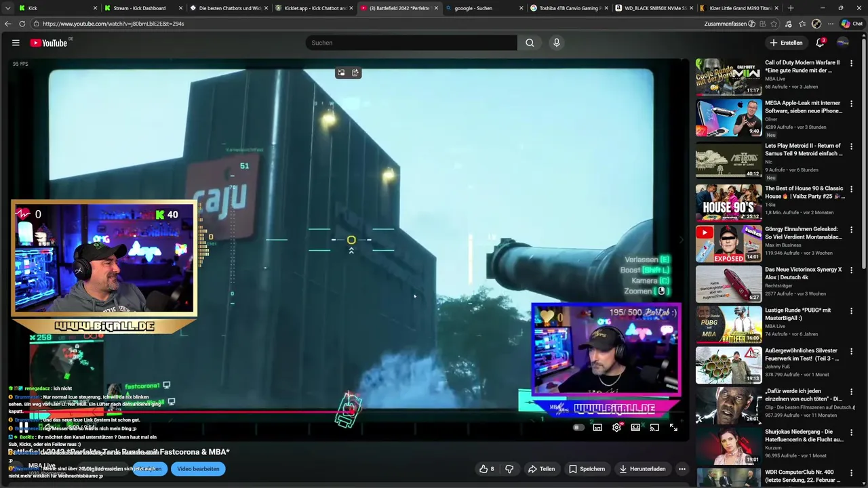Open browser favorites list icon
Viewport: 868px width, 488px height.
click(x=802, y=24)
